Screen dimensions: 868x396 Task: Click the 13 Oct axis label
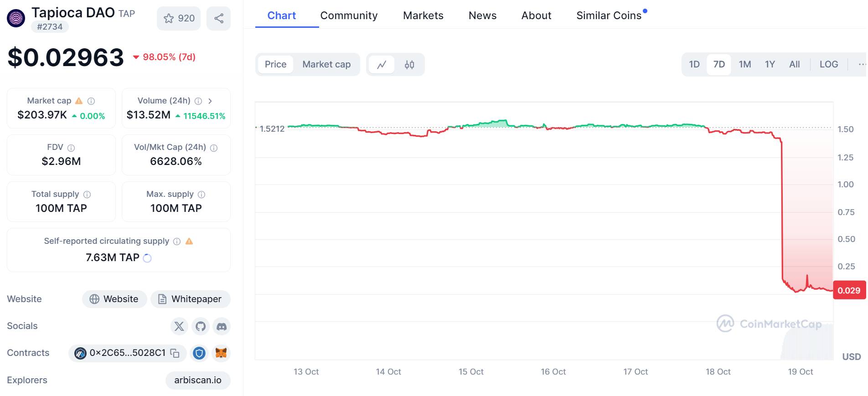tap(306, 372)
